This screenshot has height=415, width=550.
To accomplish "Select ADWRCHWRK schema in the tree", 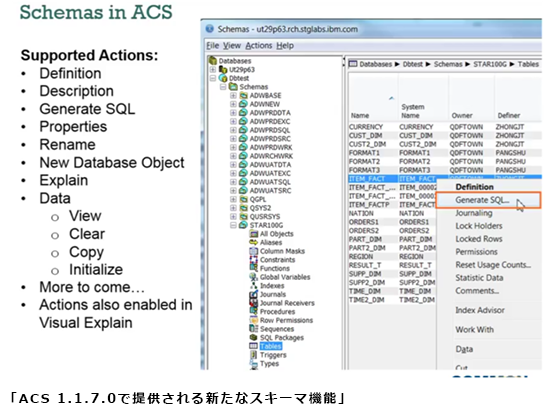I will 271,156.
